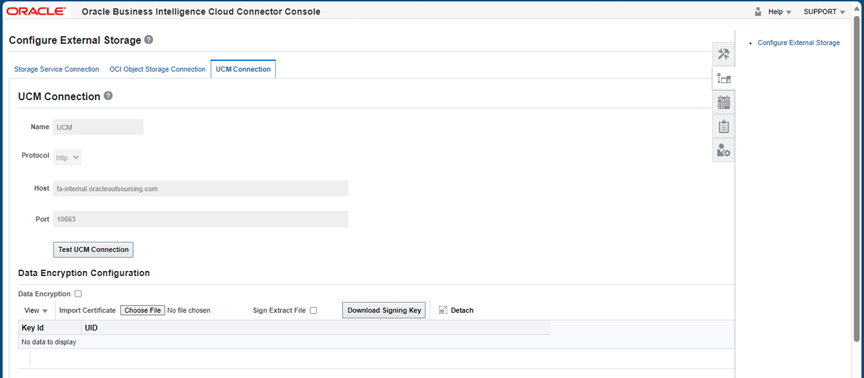
Task: Open the tools wrench panel icon
Action: pos(723,54)
